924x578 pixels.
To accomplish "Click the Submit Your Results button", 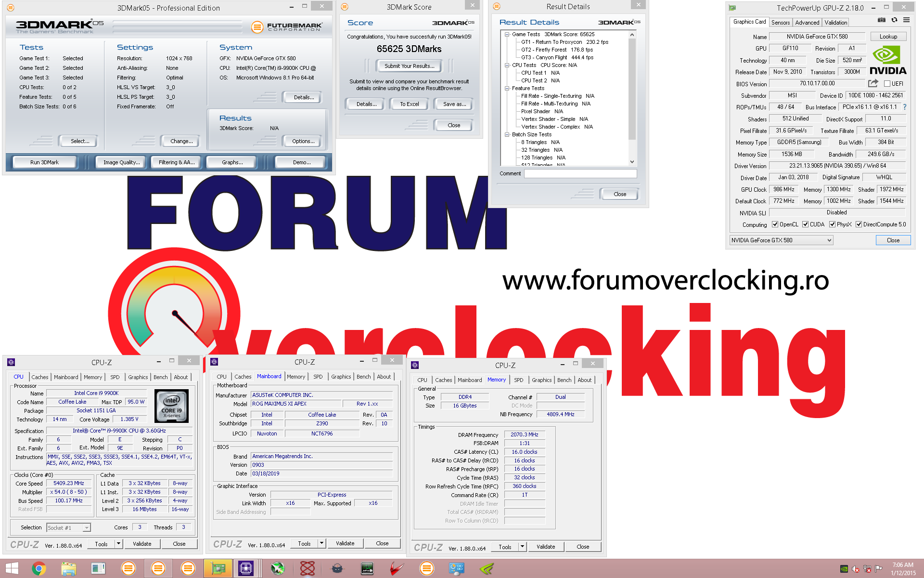I will [x=409, y=66].
